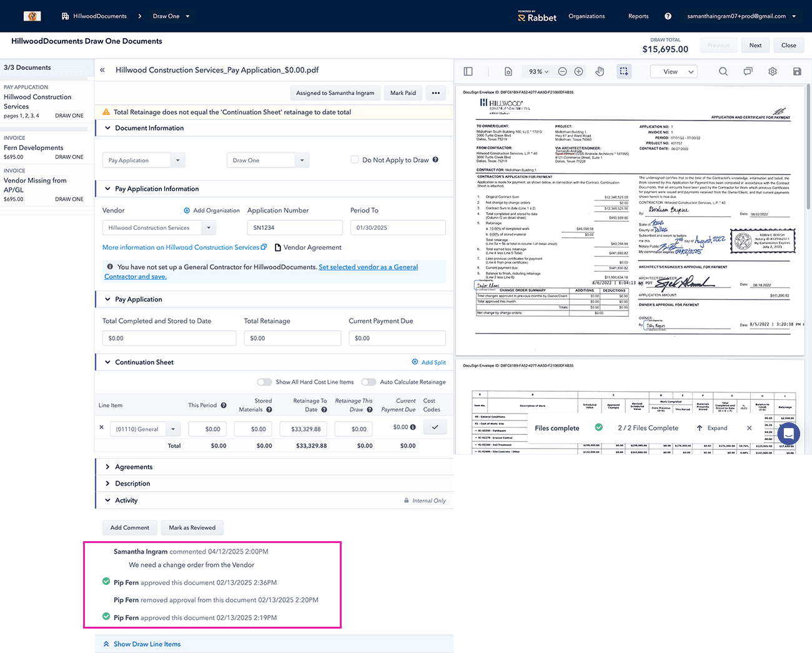The height and width of the screenshot is (653, 812).
Task: Click Set selected vendor as General Contractor link
Action: click(261, 272)
